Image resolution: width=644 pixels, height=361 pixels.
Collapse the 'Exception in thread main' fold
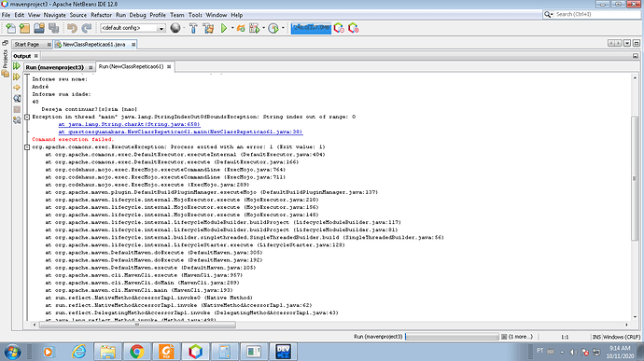coord(27,117)
